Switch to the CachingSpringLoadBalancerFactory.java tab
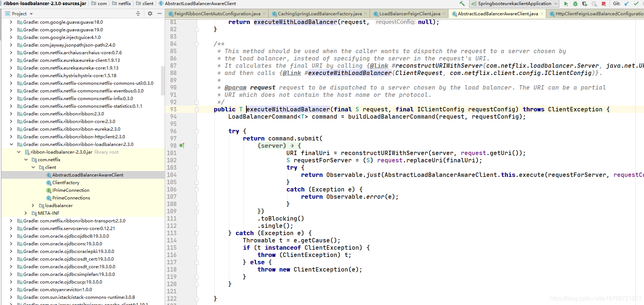 tap(320, 13)
